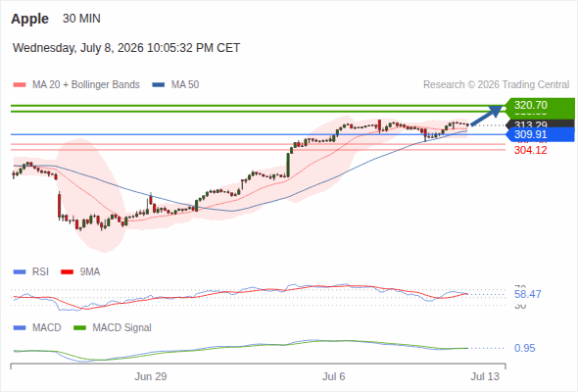The width and height of the screenshot is (578, 392).
Task: Click the blue upward forecast arrow
Action: [x=486, y=116]
